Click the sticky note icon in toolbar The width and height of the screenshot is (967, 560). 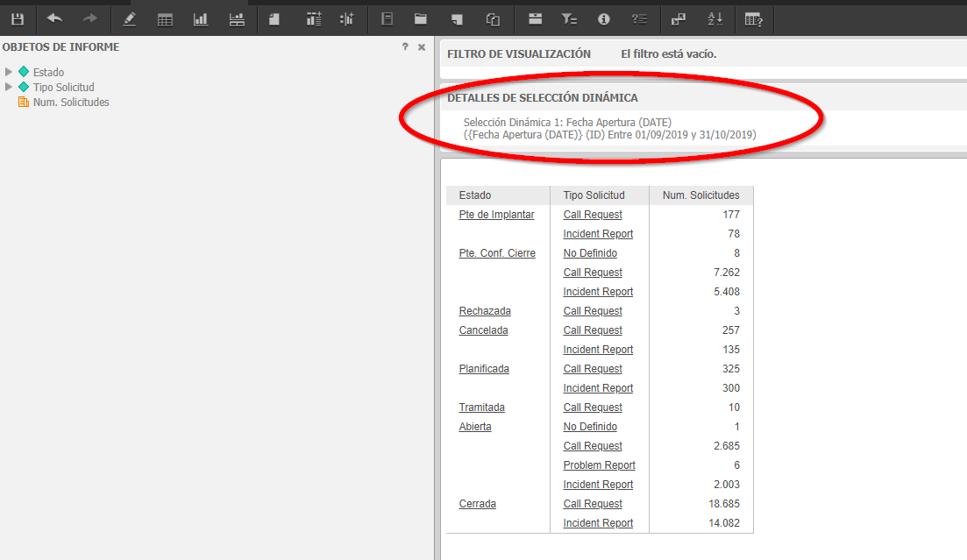coord(457,20)
